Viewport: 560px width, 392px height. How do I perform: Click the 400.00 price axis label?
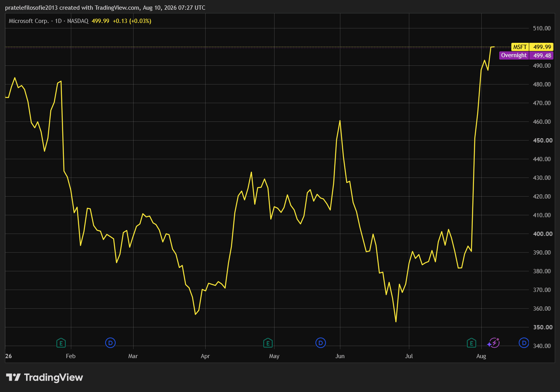pos(543,234)
